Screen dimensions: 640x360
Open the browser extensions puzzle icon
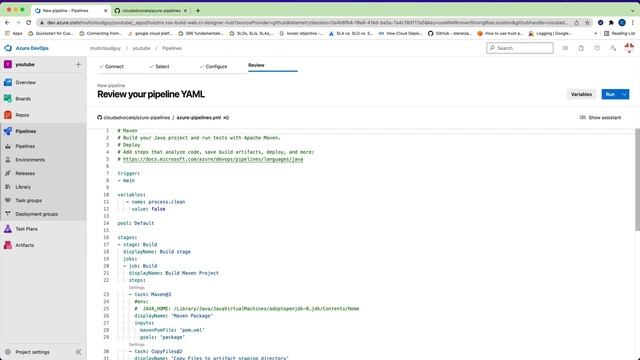pyautogui.click(x=611, y=22)
